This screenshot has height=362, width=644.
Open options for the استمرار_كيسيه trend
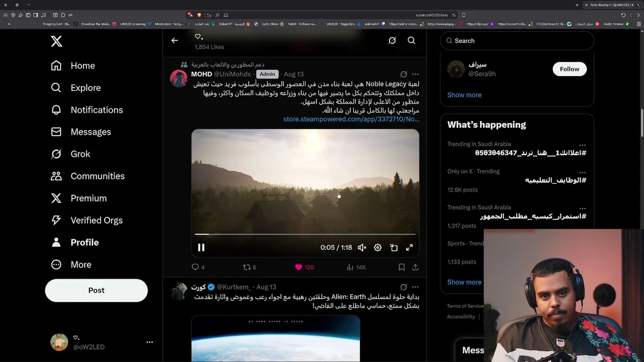click(x=582, y=208)
